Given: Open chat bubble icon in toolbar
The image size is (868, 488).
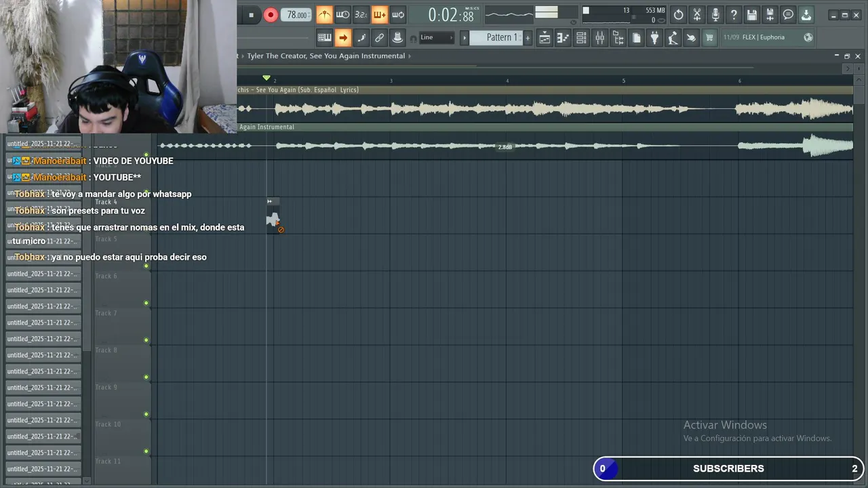Looking at the screenshot, I should tap(788, 15).
